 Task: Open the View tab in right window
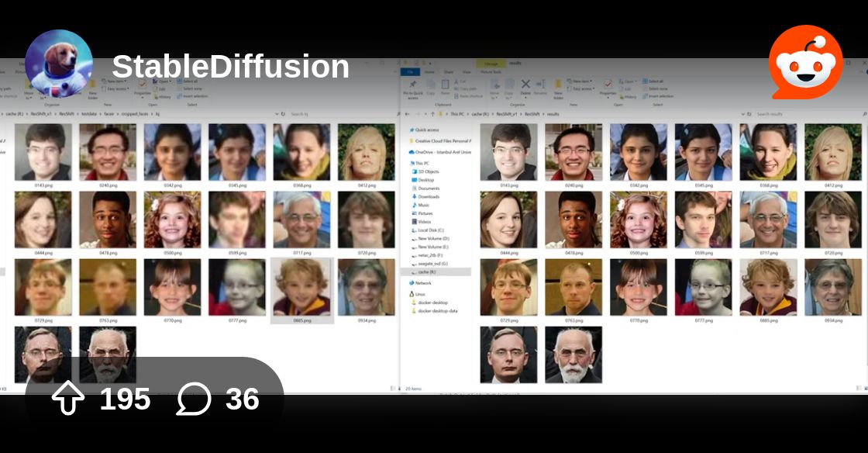pyautogui.click(x=467, y=71)
